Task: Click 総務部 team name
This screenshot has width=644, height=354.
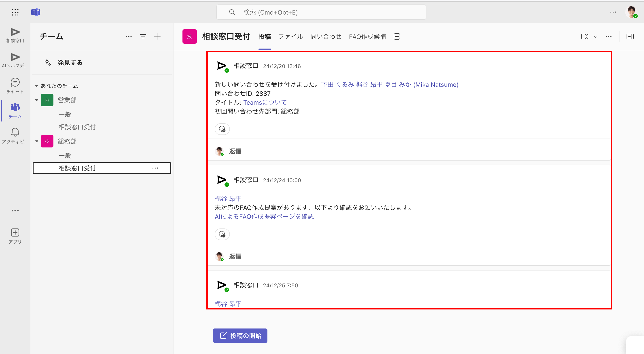Action: [67, 141]
